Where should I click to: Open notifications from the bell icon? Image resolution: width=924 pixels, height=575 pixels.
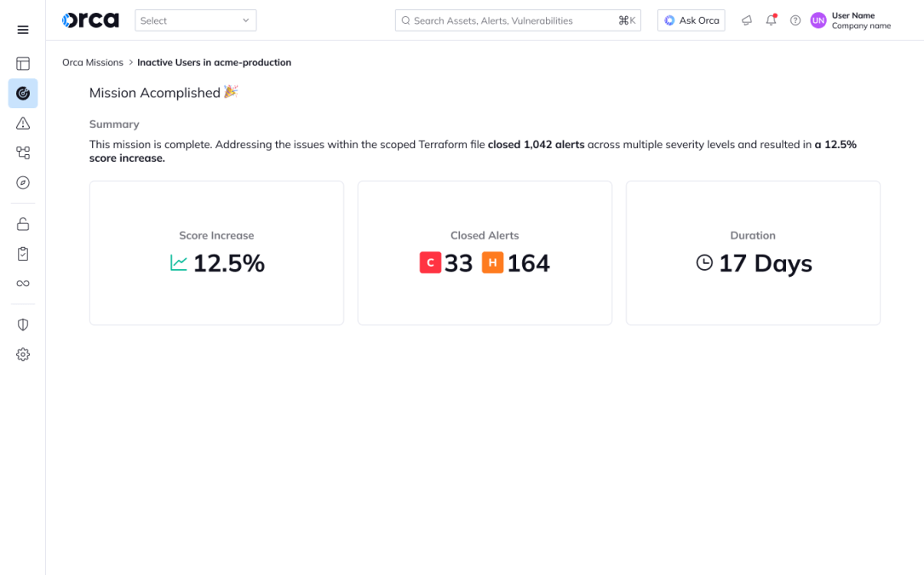tap(771, 20)
